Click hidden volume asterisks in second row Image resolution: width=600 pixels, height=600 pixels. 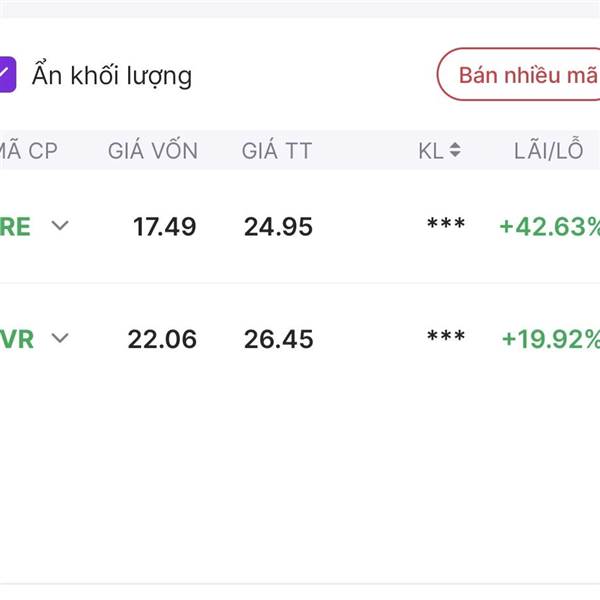[445, 337]
